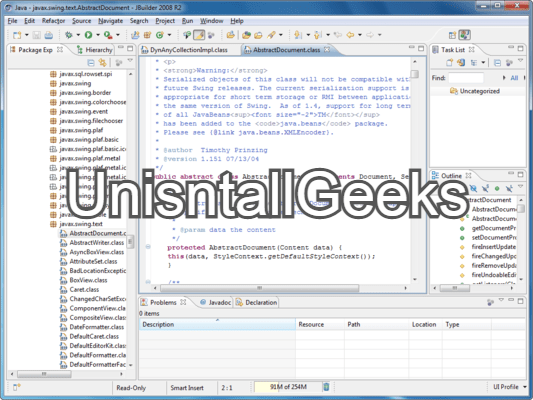Click the Debug bug icon
The image size is (533, 400).
point(69,35)
